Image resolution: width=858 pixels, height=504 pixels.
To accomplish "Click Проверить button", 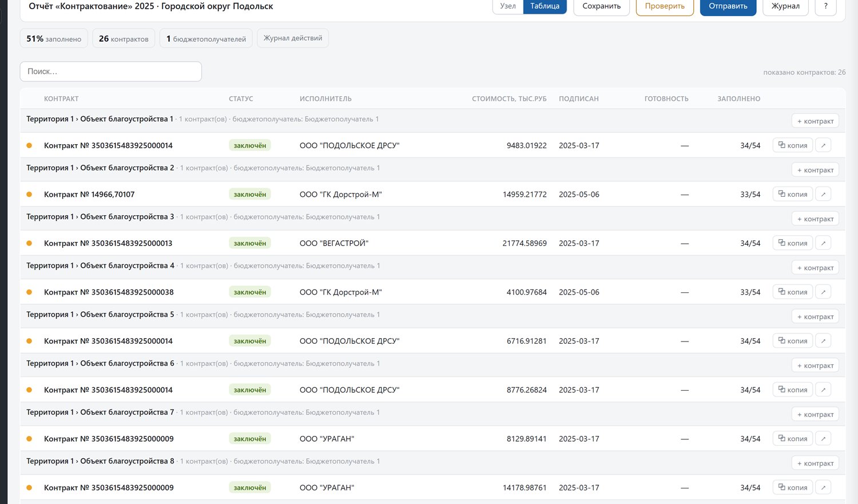I will coord(665,6).
